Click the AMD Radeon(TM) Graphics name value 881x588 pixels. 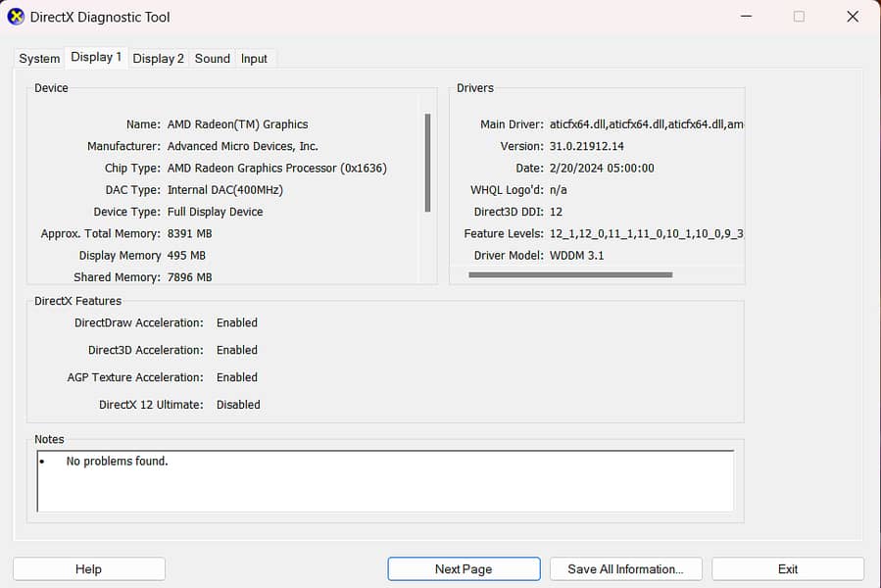click(237, 124)
